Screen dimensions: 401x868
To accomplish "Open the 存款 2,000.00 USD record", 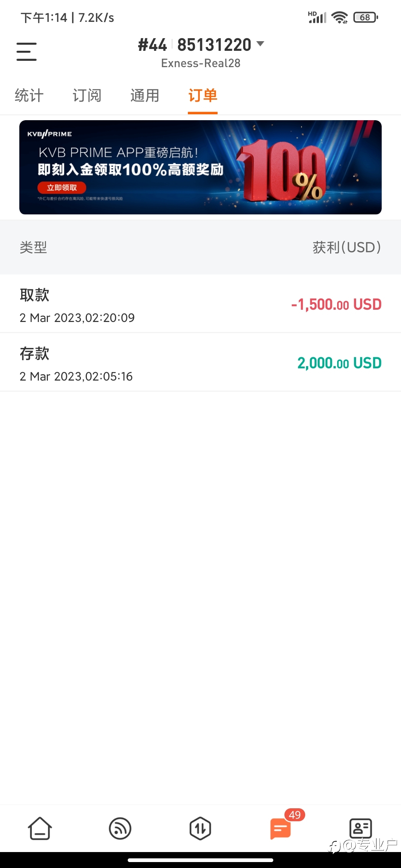I will (x=200, y=362).
